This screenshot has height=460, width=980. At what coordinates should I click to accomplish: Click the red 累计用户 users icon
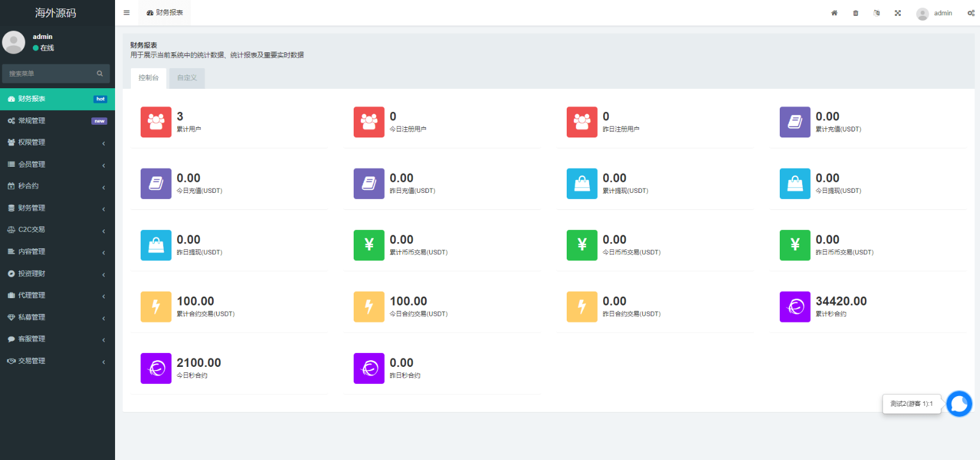click(156, 122)
